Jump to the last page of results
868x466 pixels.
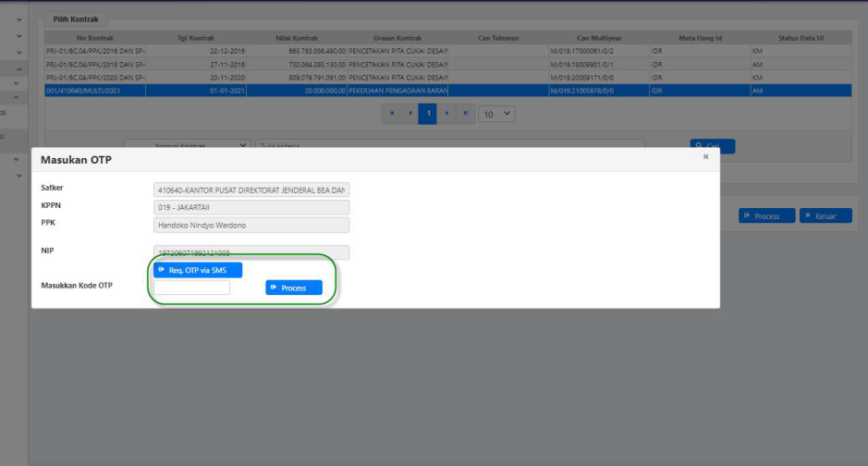click(464, 114)
